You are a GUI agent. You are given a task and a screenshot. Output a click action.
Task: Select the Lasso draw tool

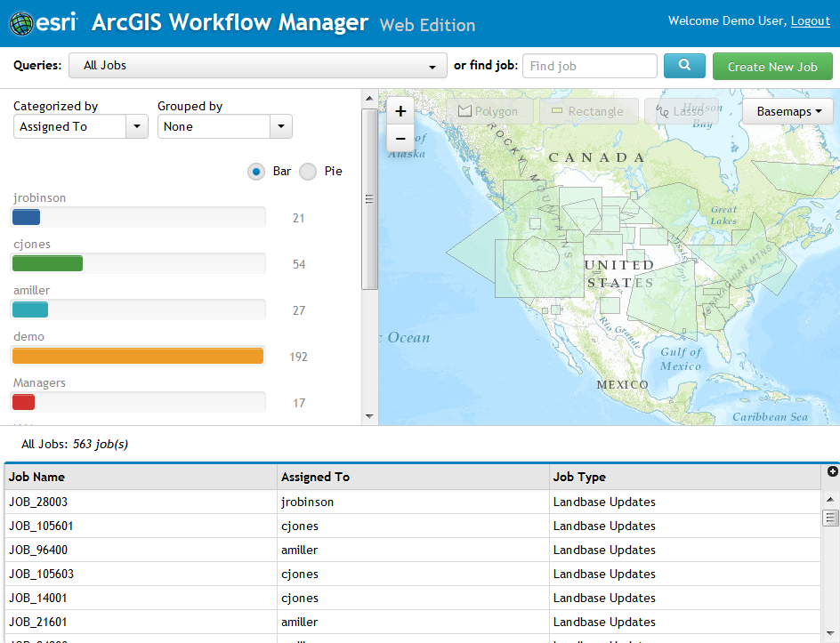pyautogui.click(x=681, y=111)
